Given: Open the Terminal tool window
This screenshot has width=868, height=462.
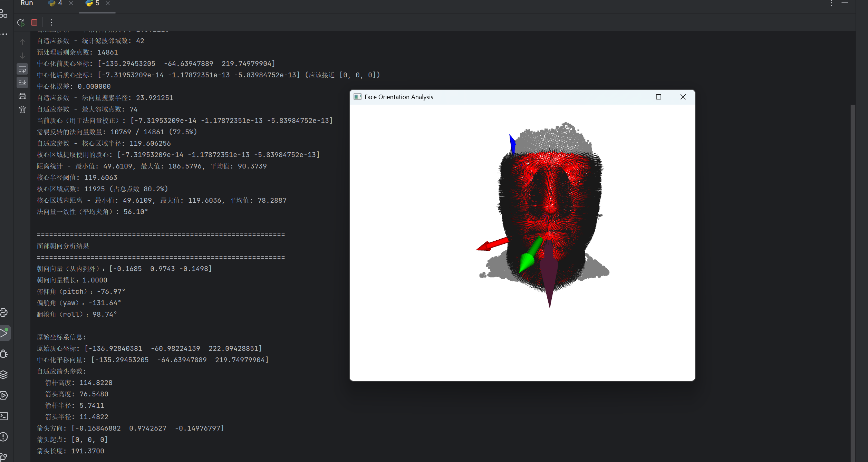Looking at the screenshot, I should click(x=4, y=416).
